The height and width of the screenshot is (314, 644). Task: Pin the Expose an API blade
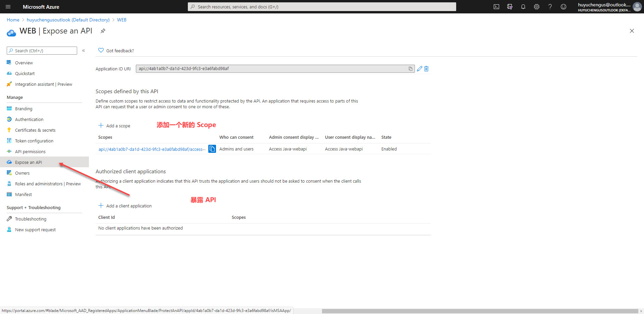[103, 31]
